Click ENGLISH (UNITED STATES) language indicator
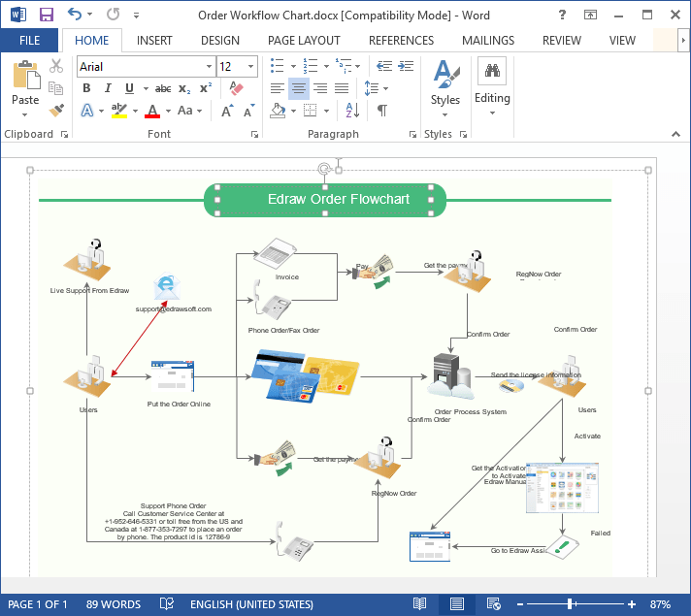Screen dimensions: 691x616 tap(251, 604)
